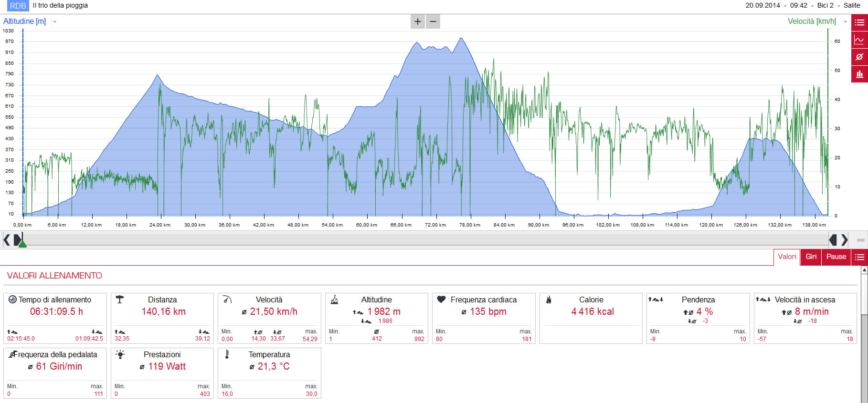The height and width of the screenshot is (403, 868).
Task: Select the Valori tab
Action: (787, 257)
